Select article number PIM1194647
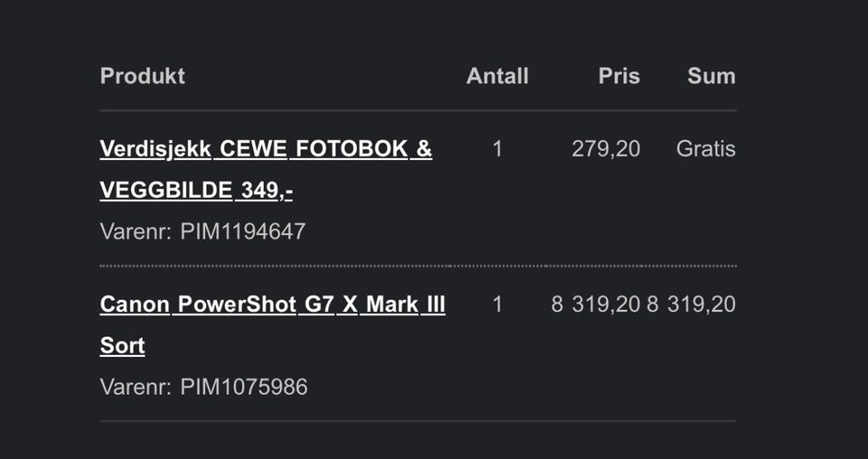Viewport: 868px width, 459px height. [242, 231]
